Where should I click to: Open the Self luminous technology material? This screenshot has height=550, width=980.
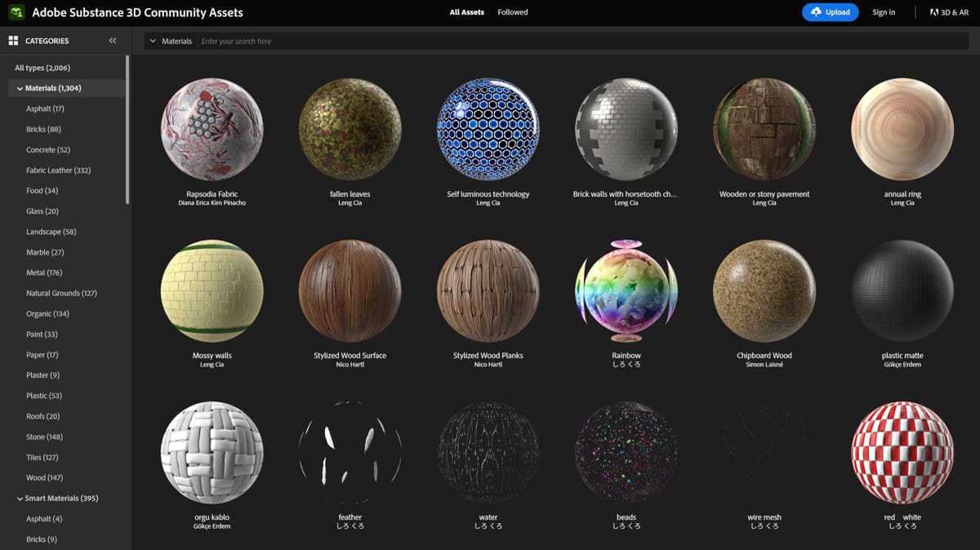click(x=488, y=130)
